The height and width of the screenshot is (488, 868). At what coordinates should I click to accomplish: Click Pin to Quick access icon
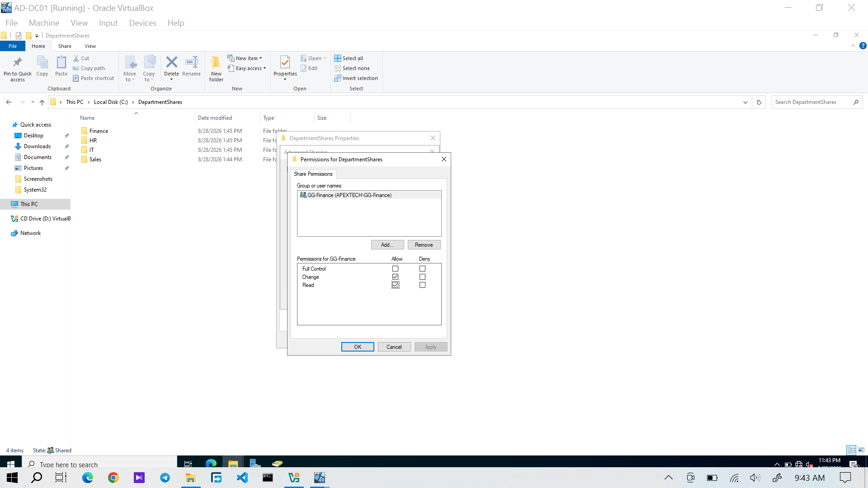(x=18, y=62)
